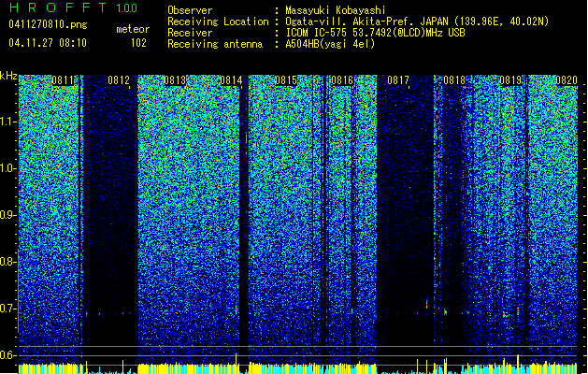Click the Receiver field label
This screenshot has width=588, height=374.
point(190,33)
